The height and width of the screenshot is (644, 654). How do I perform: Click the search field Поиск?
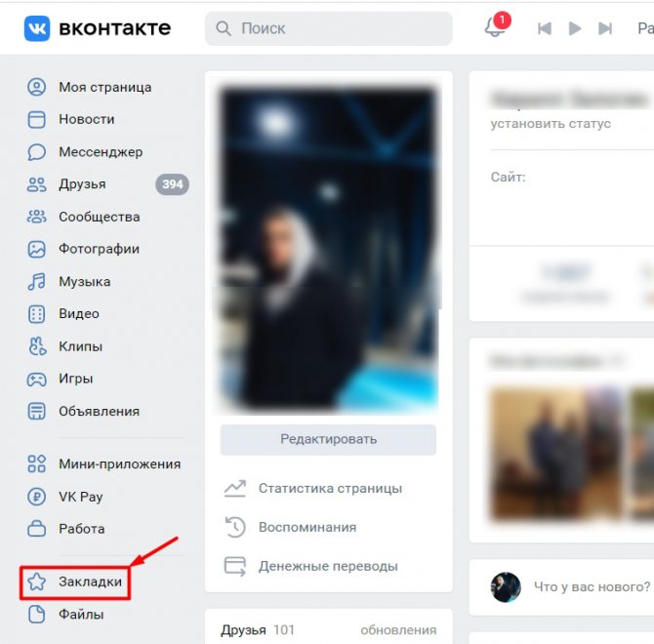coord(328,29)
